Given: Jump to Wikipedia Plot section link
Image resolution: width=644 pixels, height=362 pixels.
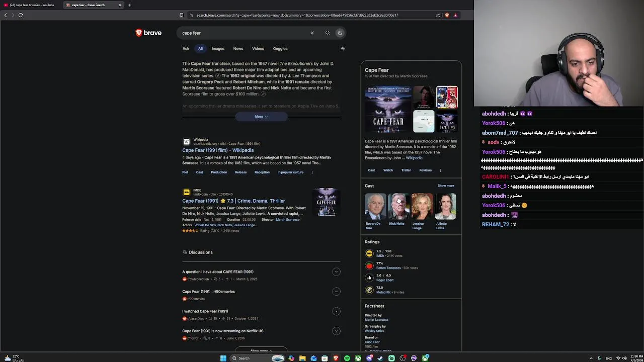Looking at the screenshot, I should point(185,172).
